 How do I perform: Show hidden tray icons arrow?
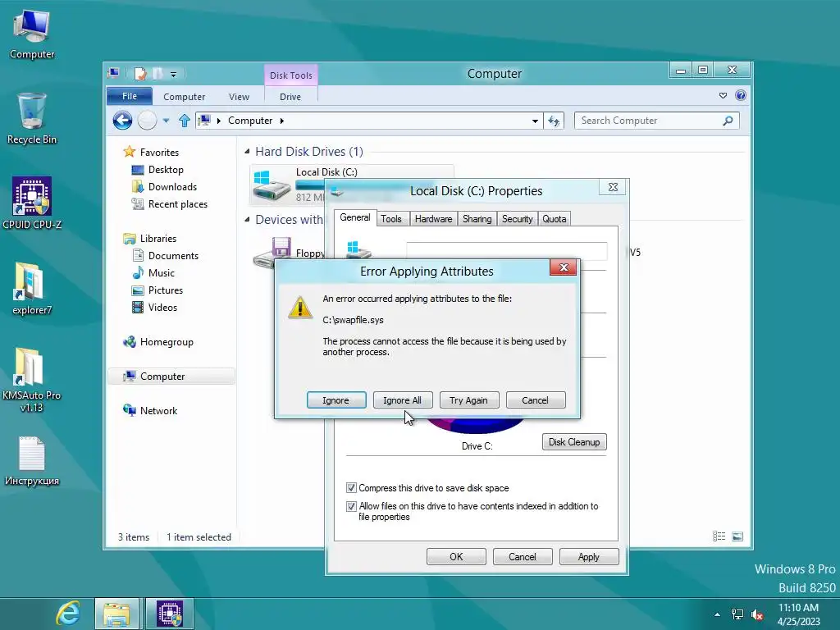pos(717,614)
